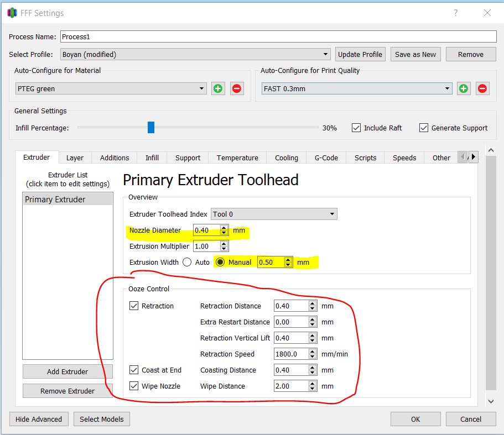Switch to the Temperature tab

click(237, 158)
